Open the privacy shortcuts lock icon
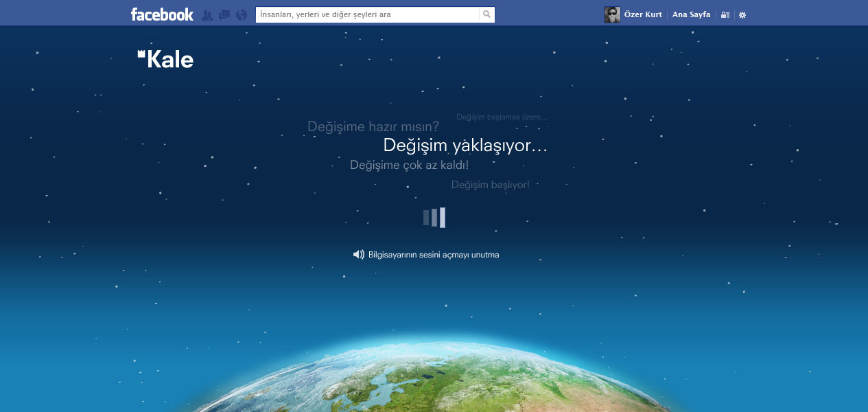The image size is (868, 412). [x=725, y=15]
